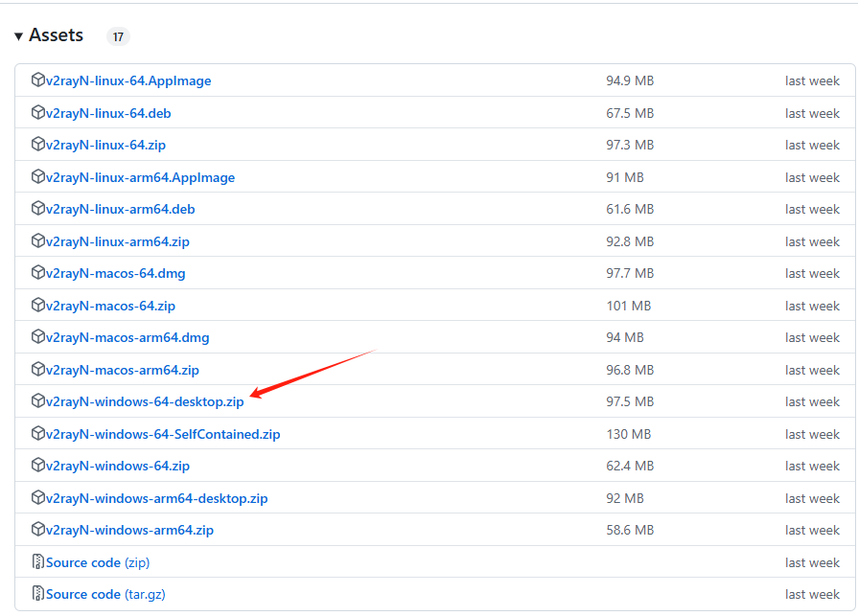Click the 96.8 MB size value

click(x=630, y=370)
